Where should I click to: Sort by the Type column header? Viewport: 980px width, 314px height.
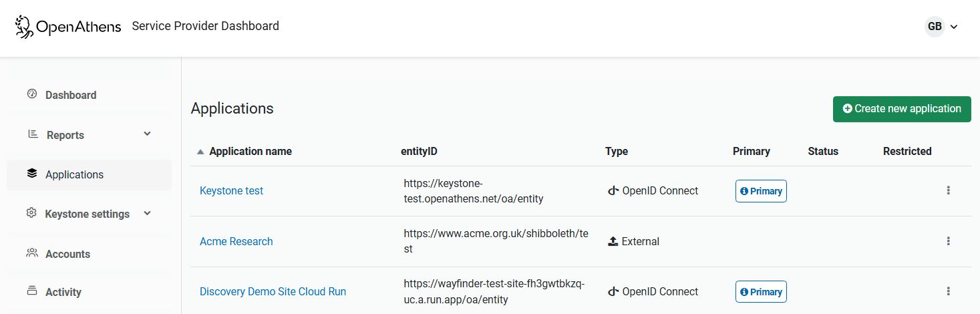pyautogui.click(x=617, y=152)
